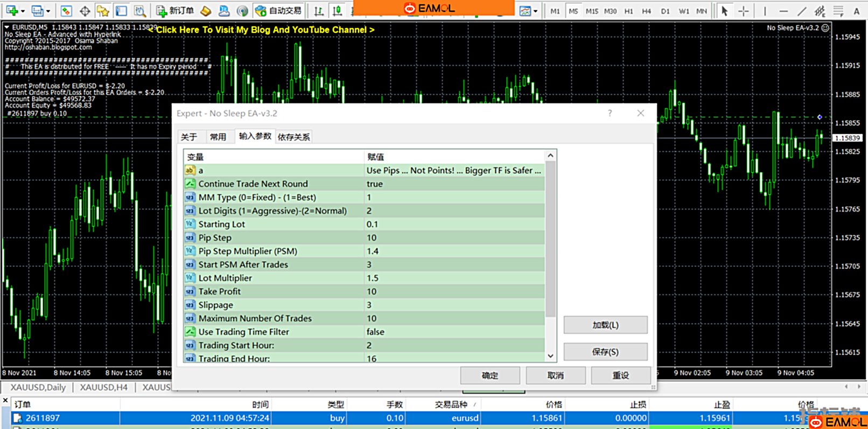Expand the chart template dropdown arrow
The height and width of the screenshot is (429, 868).
(x=535, y=11)
